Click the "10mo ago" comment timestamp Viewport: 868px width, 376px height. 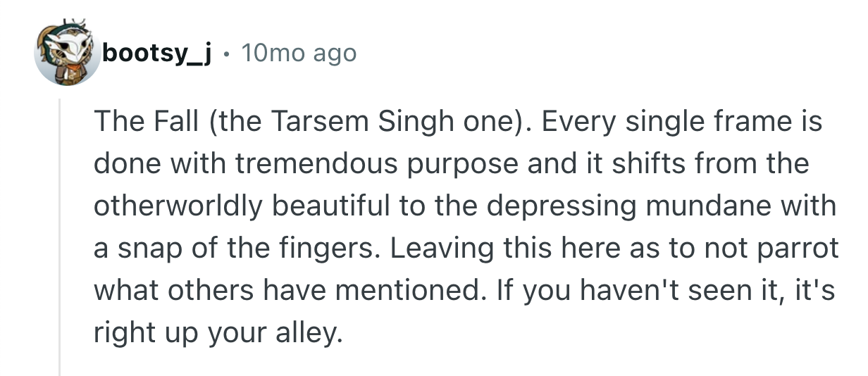tap(299, 53)
